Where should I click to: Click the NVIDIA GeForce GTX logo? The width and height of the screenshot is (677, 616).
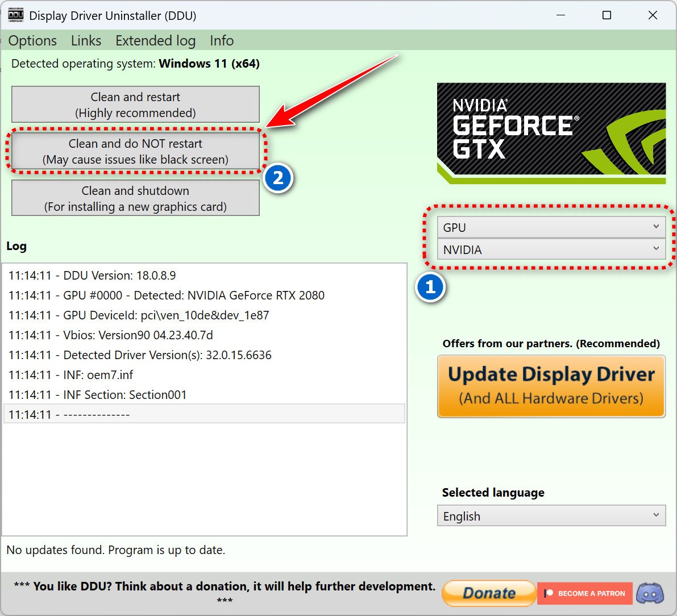(551, 133)
